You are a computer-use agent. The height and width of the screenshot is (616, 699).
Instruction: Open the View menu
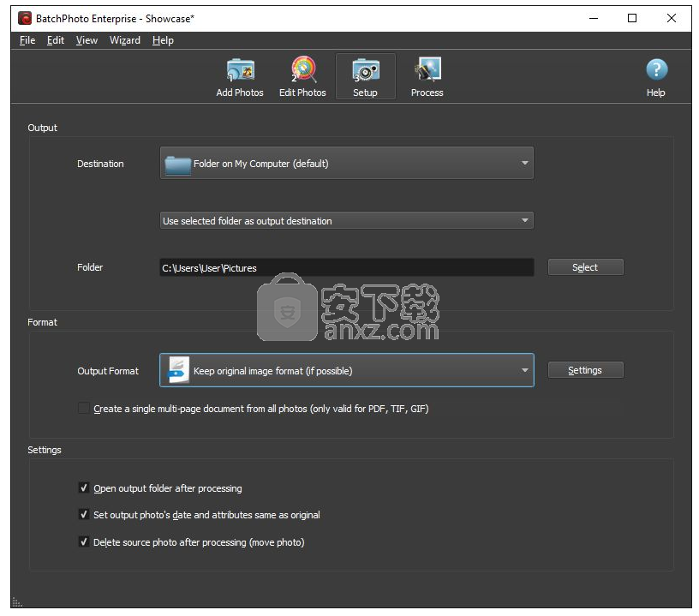pos(87,40)
